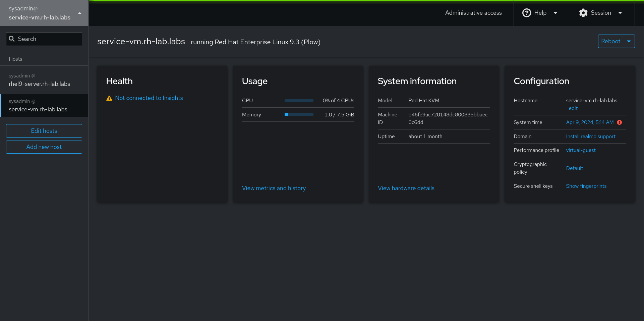Click the warning triangle in the Health card
Image resolution: width=644 pixels, height=322 pixels.
click(109, 98)
